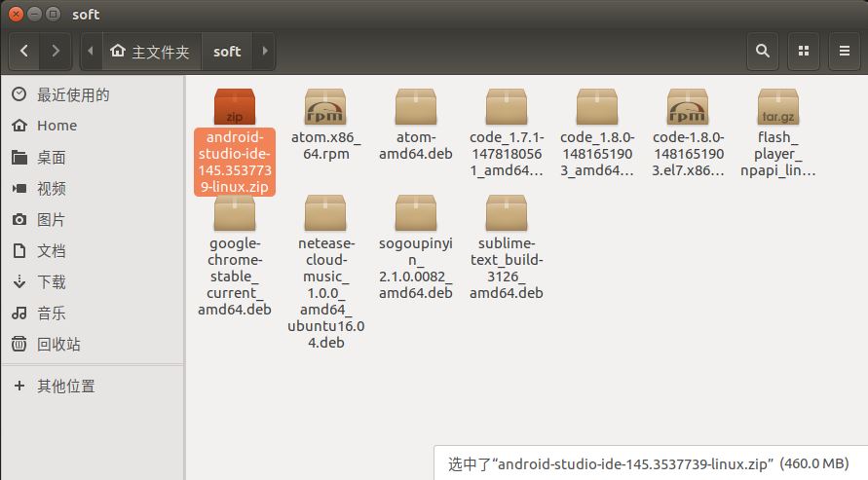Image resolution: width=868 pixels, height=480 pixels.
Task: Minimize the soft window
Action: point(34,14)
